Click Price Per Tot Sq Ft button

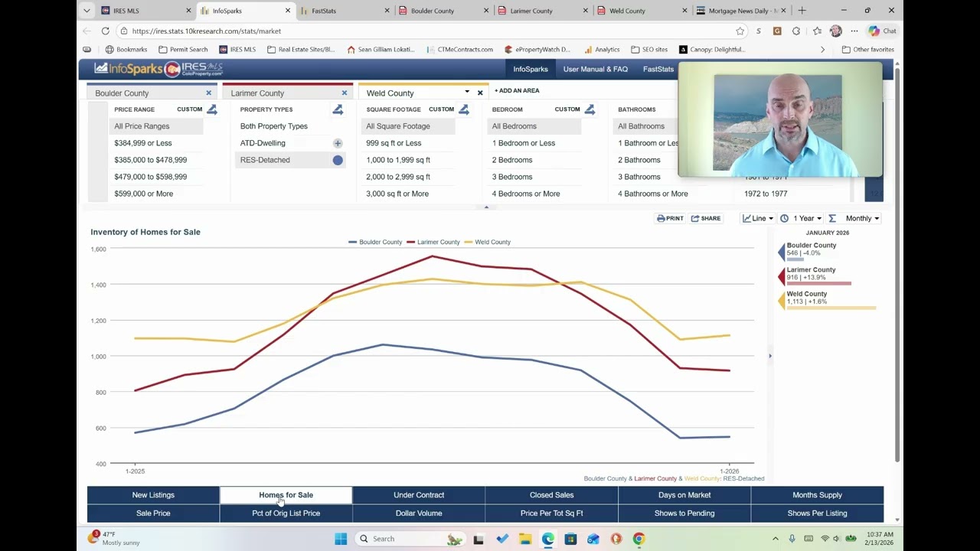tap(551, 514)
